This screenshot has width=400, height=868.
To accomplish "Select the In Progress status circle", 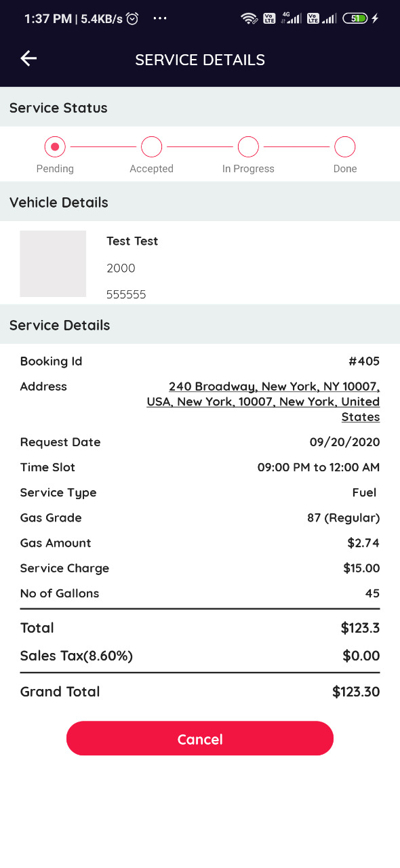I will point(248,146).
